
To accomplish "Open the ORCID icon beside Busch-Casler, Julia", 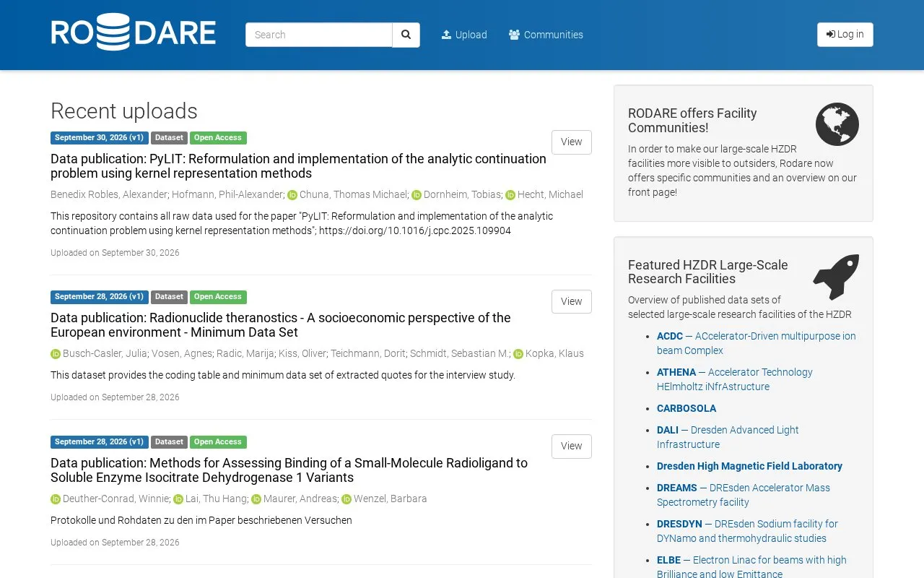I will pyautogui.click(x=56, y=354).
